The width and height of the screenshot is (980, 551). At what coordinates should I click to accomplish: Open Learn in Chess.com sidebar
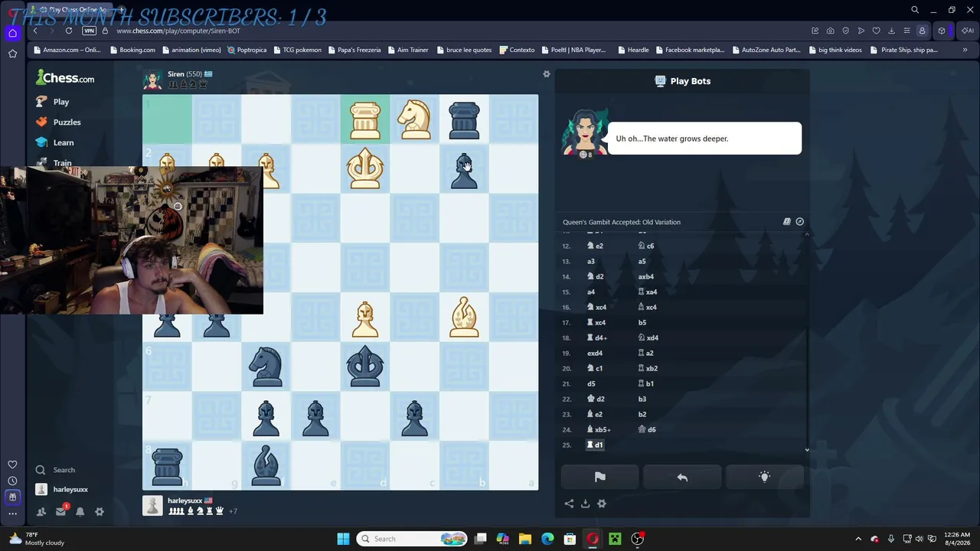coord(54,143)
